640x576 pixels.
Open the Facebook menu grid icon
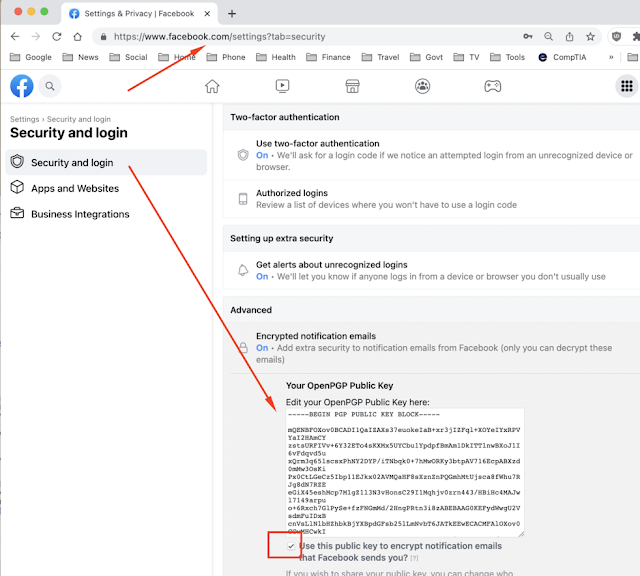pos(627,86)
